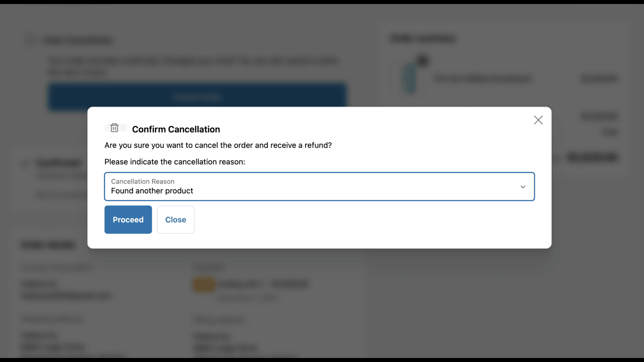Dismiss the dialog using the X icon
Image resolution: width=644 pixels, height=362 pixels.
coord(538,119)
